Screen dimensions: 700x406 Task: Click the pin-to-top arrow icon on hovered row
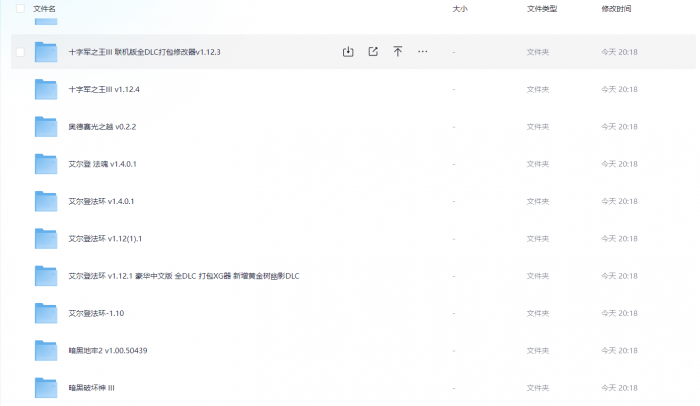(398, 51)
